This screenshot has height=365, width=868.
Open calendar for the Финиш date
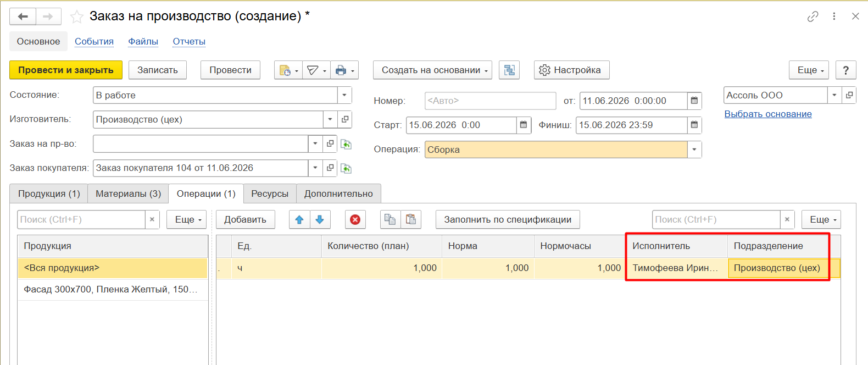point(694,125)
